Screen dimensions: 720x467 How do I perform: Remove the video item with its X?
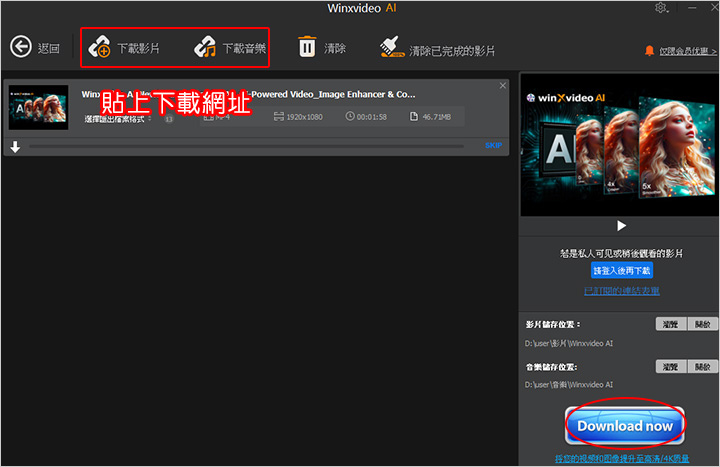tap(503, 85)
